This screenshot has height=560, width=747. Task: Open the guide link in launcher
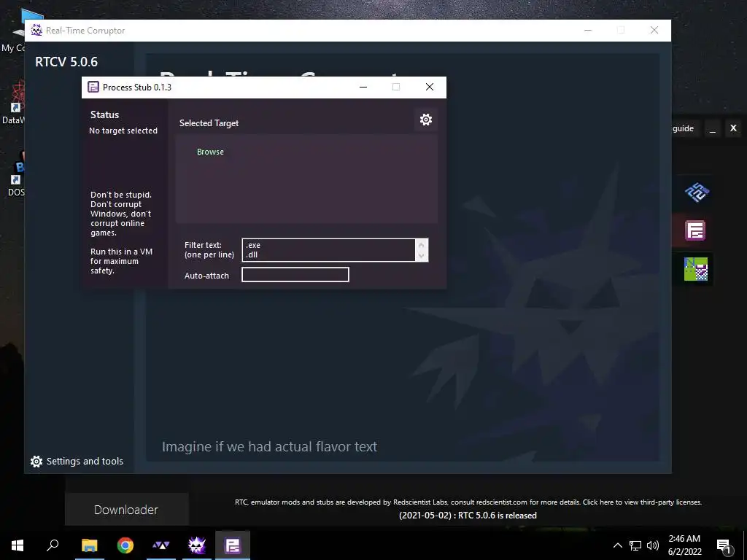click(x=683, y=128)
